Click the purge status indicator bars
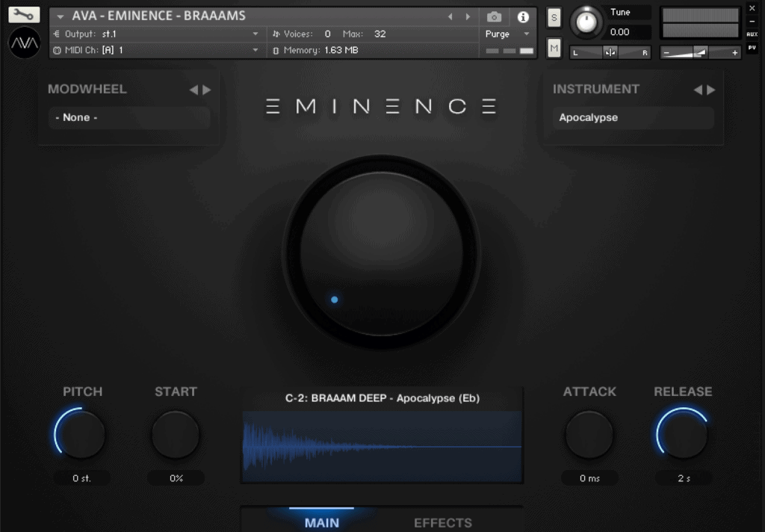Viewport: 765px width, 532px height. 510,51
